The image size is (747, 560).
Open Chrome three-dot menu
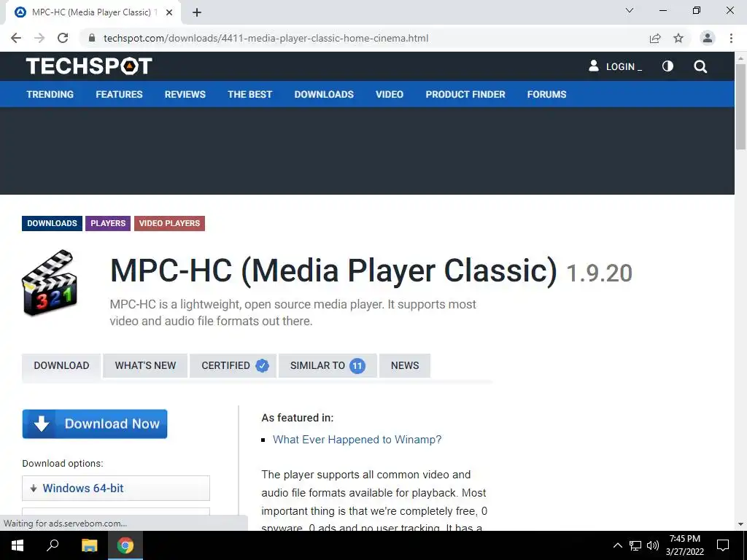pyautogui.click(x=731, y=38)
